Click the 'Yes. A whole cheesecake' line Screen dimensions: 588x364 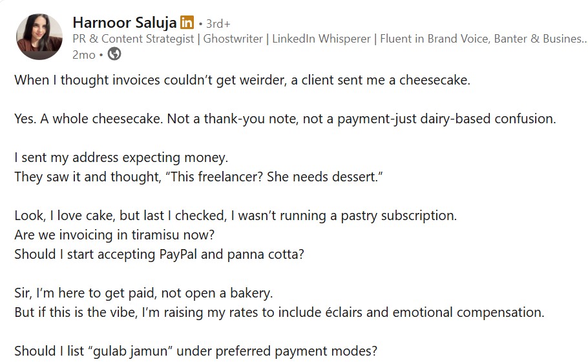click(x=285, y=119)
